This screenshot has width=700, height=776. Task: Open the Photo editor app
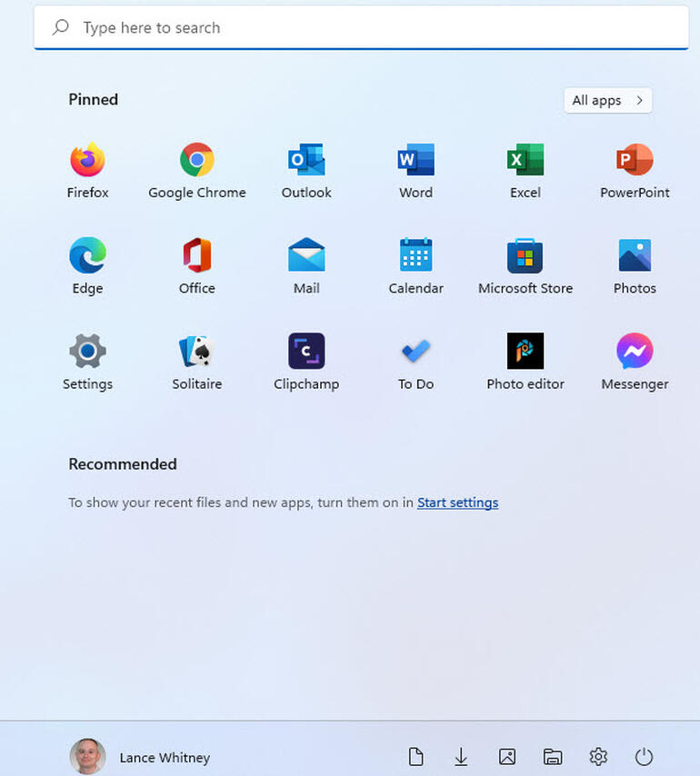pyautogui.click(x=525, y=362)
